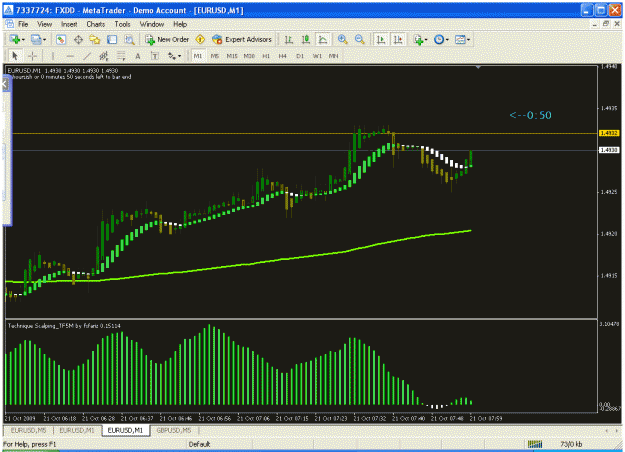Draw a horizontal line tool
625x452 pixels.
tap(70, 56)
